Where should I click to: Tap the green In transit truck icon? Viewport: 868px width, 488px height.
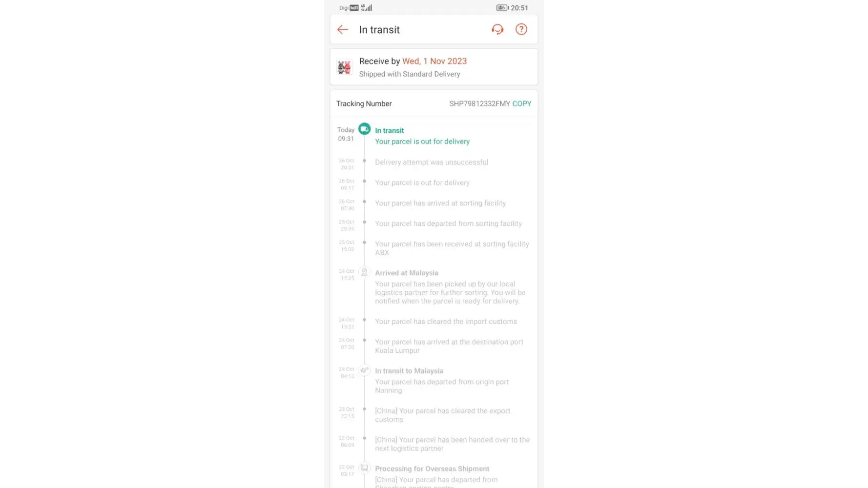(x=364, y=129)
